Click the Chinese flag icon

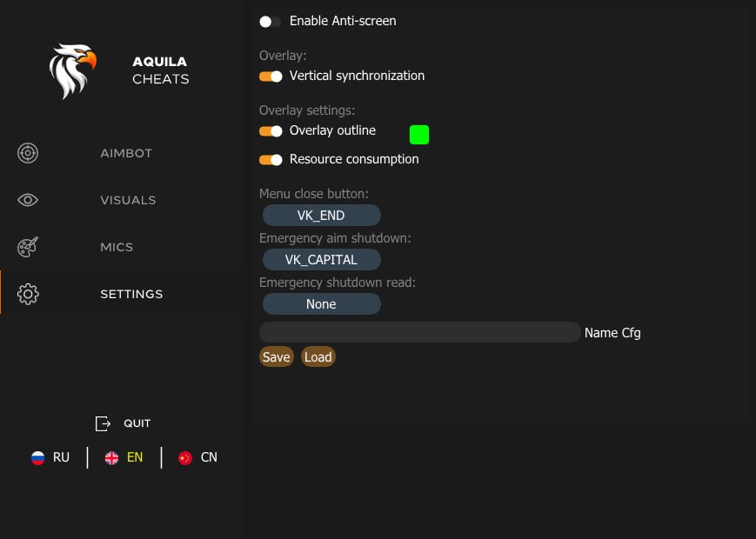(184, 457)
